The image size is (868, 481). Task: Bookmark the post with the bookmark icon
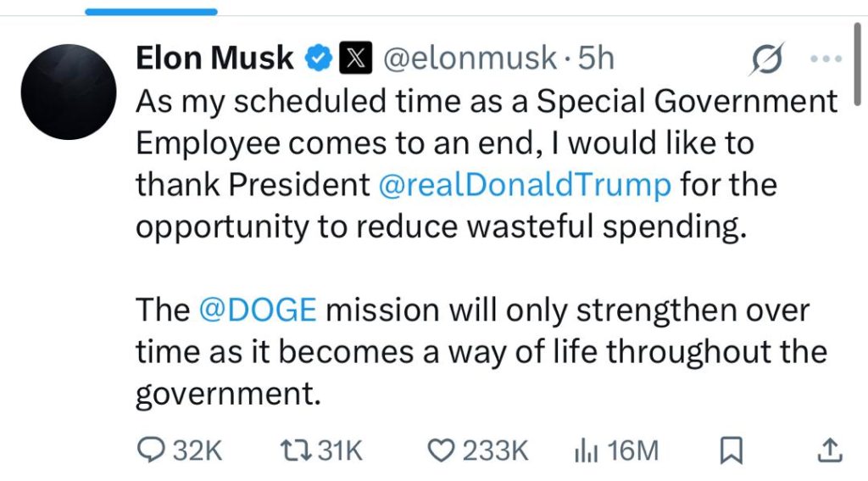[x=730, y=450]
